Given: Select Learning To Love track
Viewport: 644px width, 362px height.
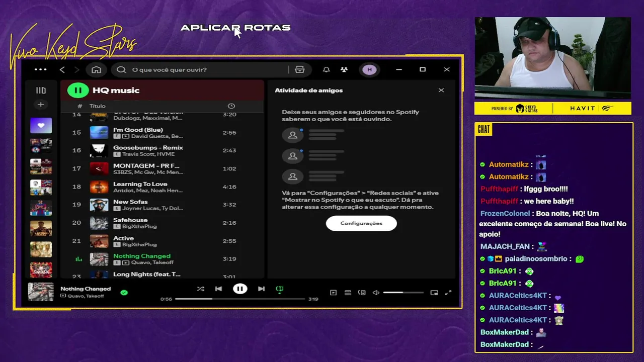Looking at the screenshot, I should point(162,187).
